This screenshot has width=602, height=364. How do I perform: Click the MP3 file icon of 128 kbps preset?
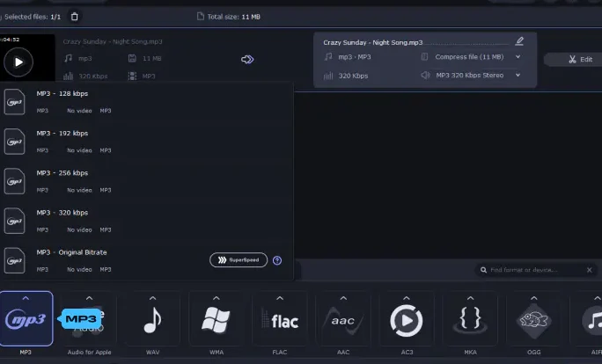(x=14, y=102)
